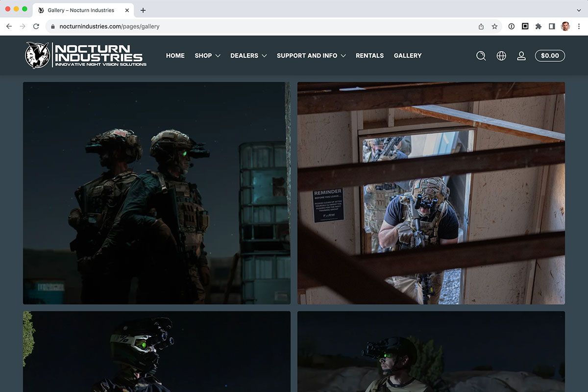This screenshot has height=392, width=588.
Task: Expand the Support and Info dropdown
Action: pyautogui.click(x=311, y=56)
